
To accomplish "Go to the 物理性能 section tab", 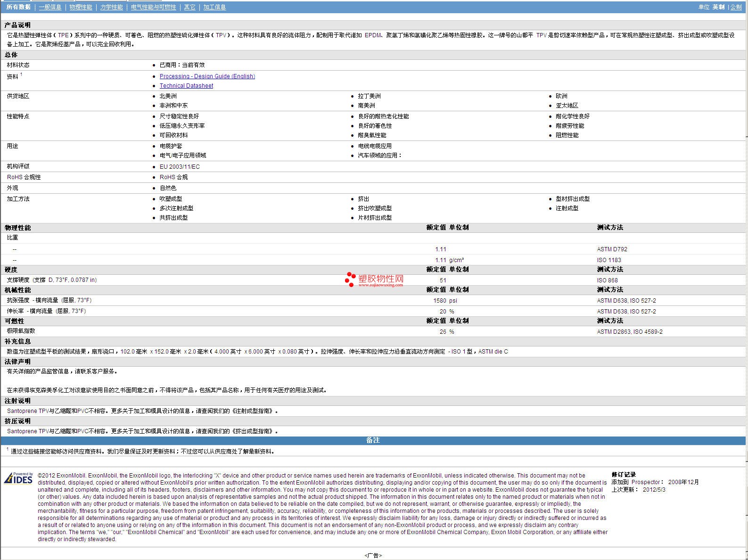I will pyautogui.click(x=81, y=7).
